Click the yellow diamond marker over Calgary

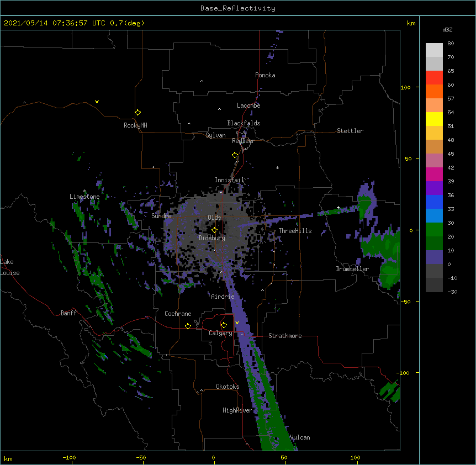pyautogui.click(x=224, y=325)
